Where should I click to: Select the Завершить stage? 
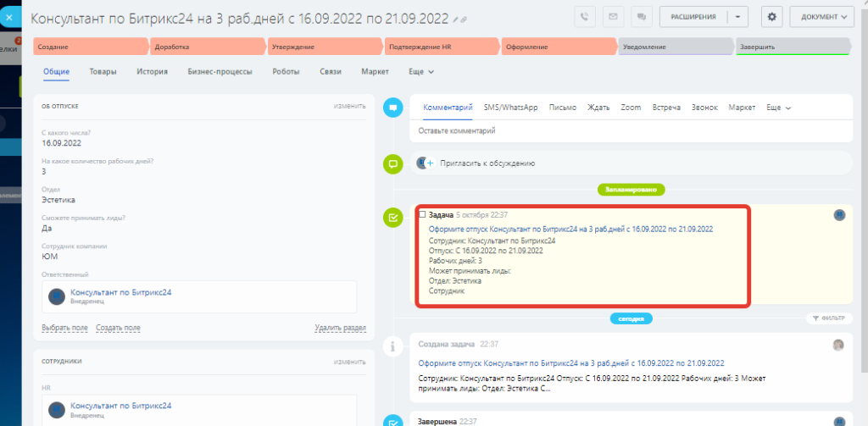point(793,47)
